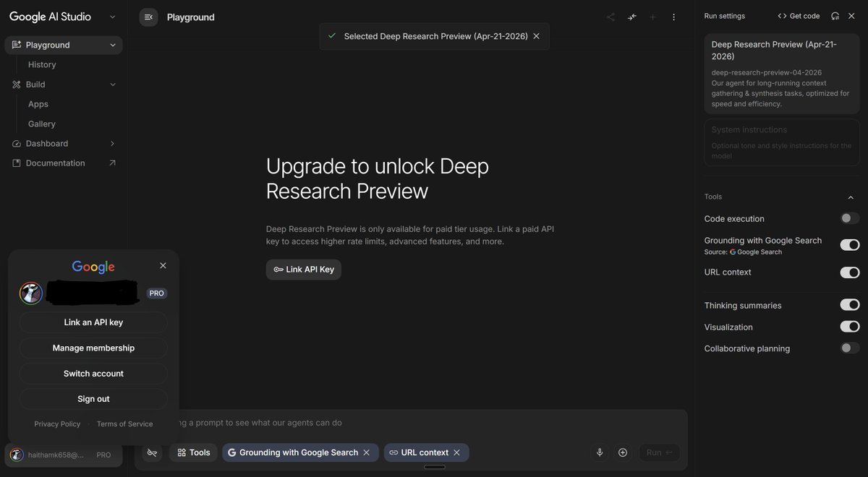This screenshot has width=868, height=477.
Task: Click Switch account
Action: (93, 374)
